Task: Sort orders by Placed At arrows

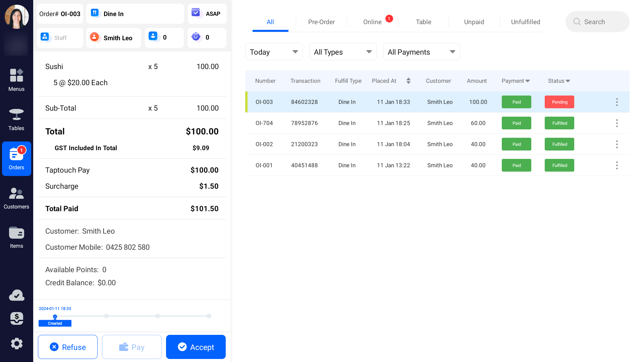Action: [x=408, y=81]
